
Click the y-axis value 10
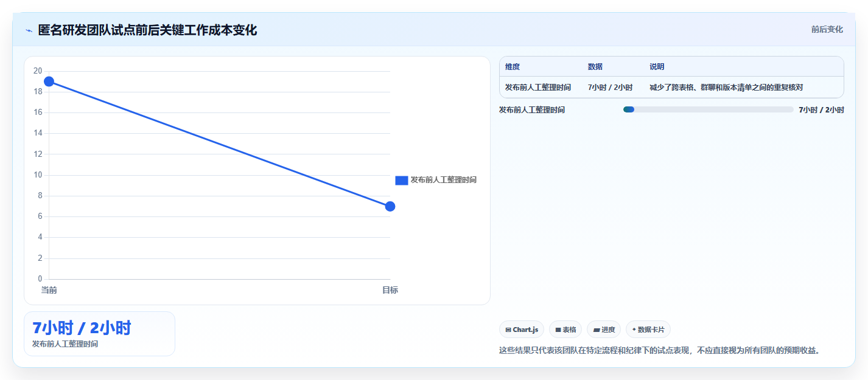38,175
